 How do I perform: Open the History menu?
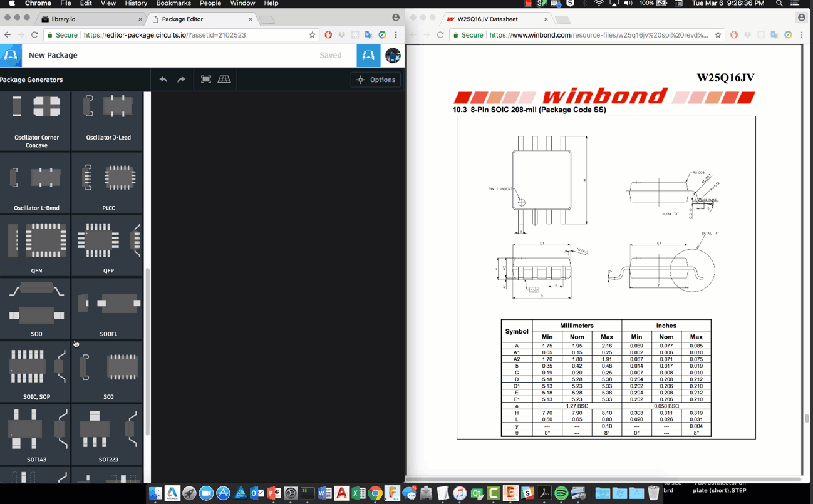(x=136, y=3)
